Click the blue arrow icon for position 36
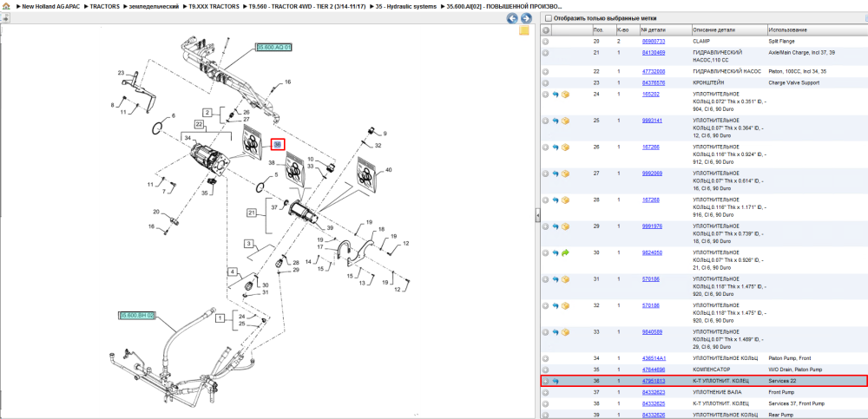Viewport: 868px width, 419px height. pos(556,382)
